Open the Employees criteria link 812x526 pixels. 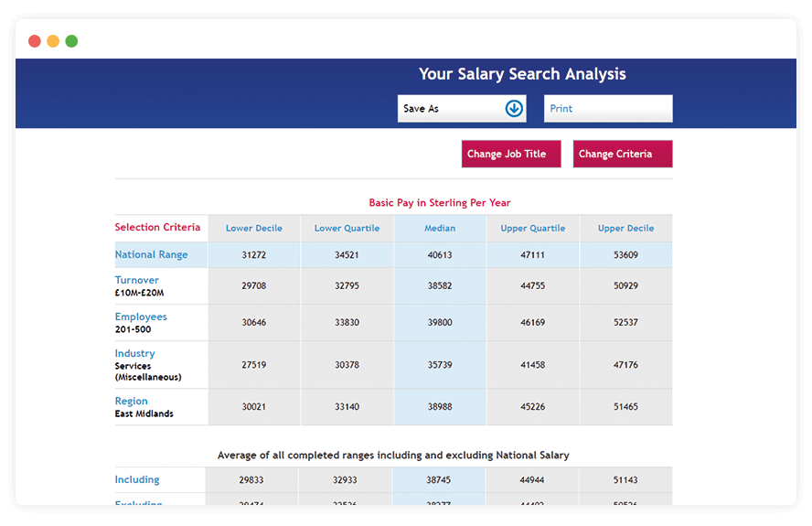click(141, 317)
